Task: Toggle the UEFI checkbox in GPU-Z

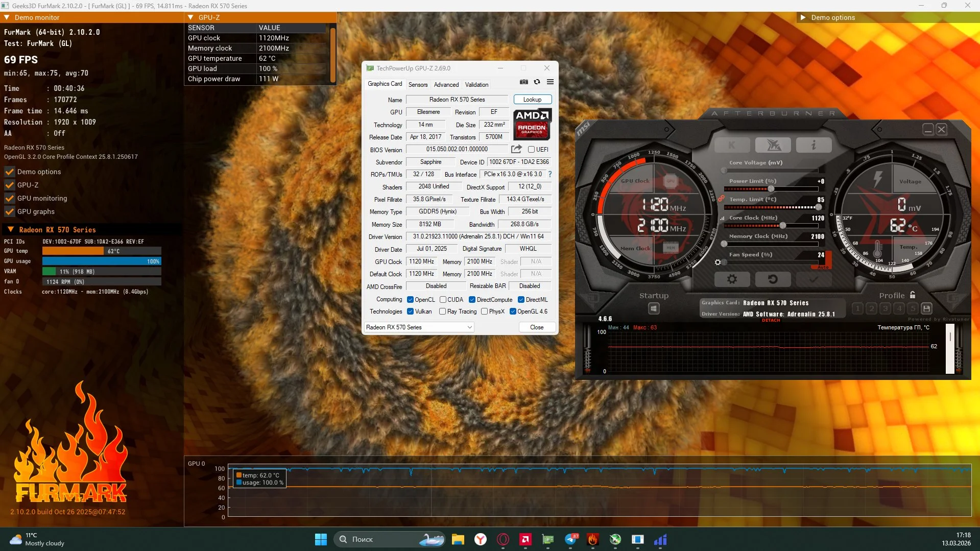Action: [x=531, y=150]
